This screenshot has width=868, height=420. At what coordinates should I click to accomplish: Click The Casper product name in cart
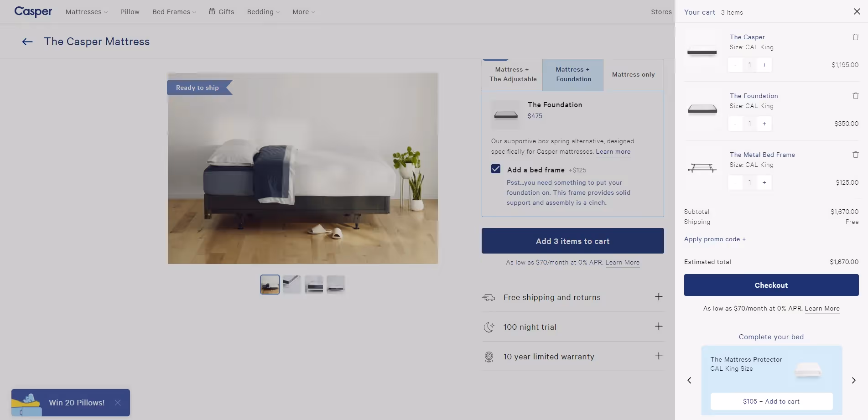point(747,37)
